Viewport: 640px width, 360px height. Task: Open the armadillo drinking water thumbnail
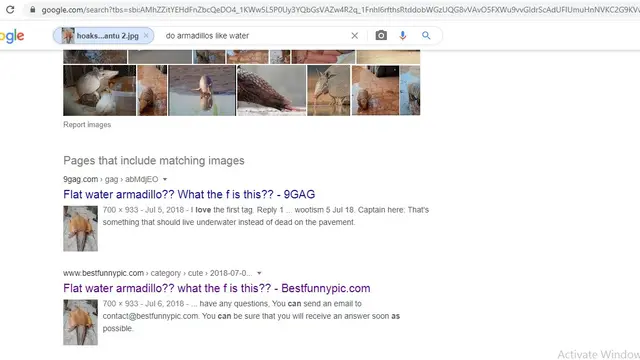[x=329, y=90]
